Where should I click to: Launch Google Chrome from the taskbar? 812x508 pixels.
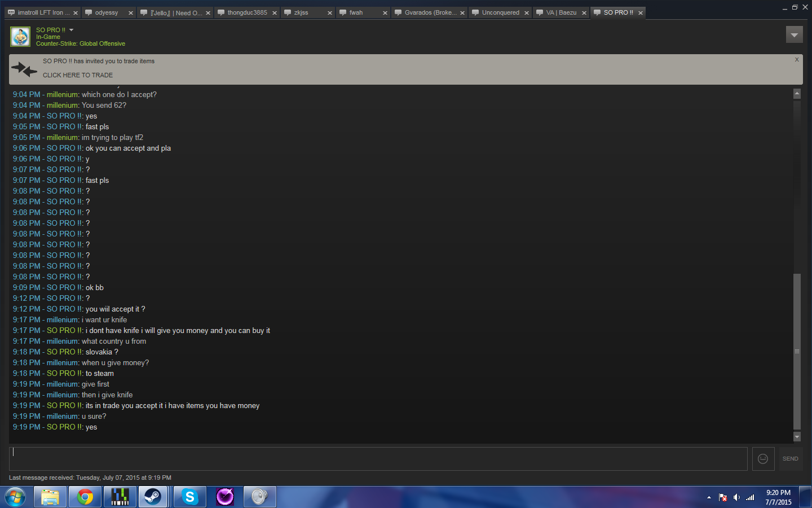[x=85, y=497]
